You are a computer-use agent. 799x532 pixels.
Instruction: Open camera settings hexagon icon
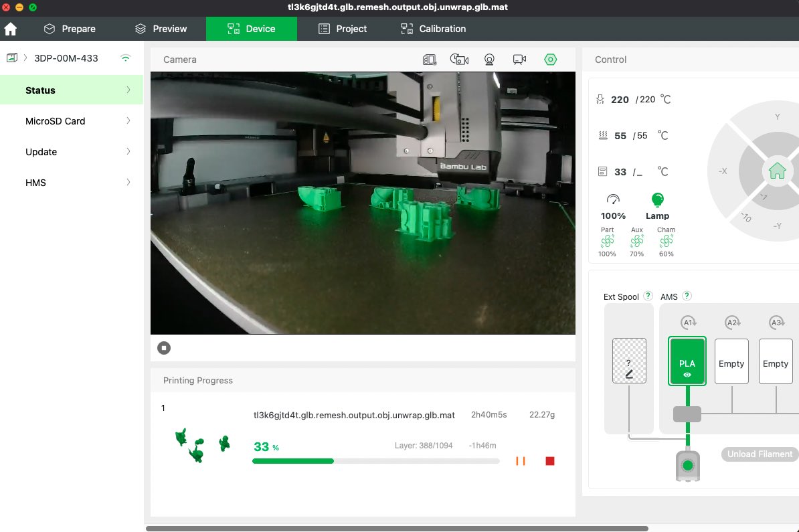click(x=550, y=60)
